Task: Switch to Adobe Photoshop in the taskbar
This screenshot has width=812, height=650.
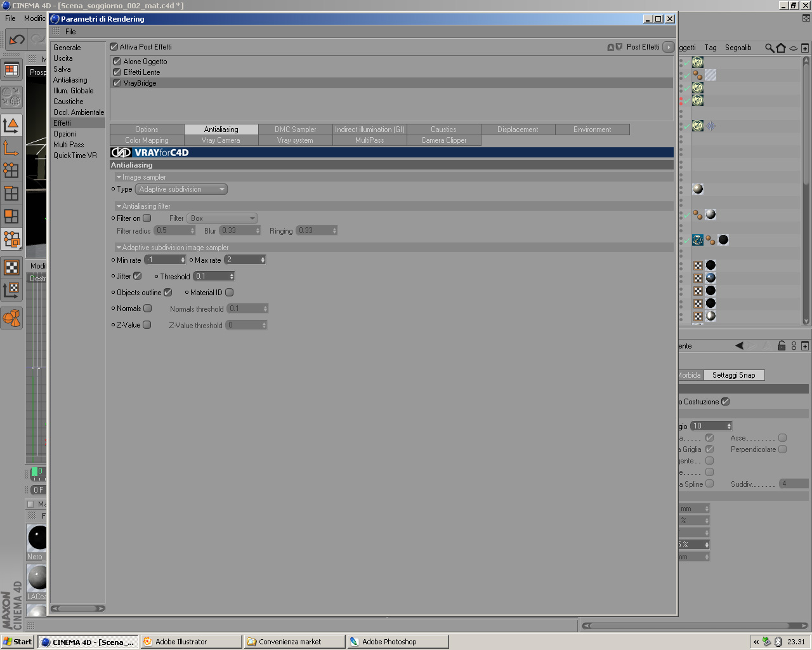Action: pyautogui.click(x=398, y=642)
